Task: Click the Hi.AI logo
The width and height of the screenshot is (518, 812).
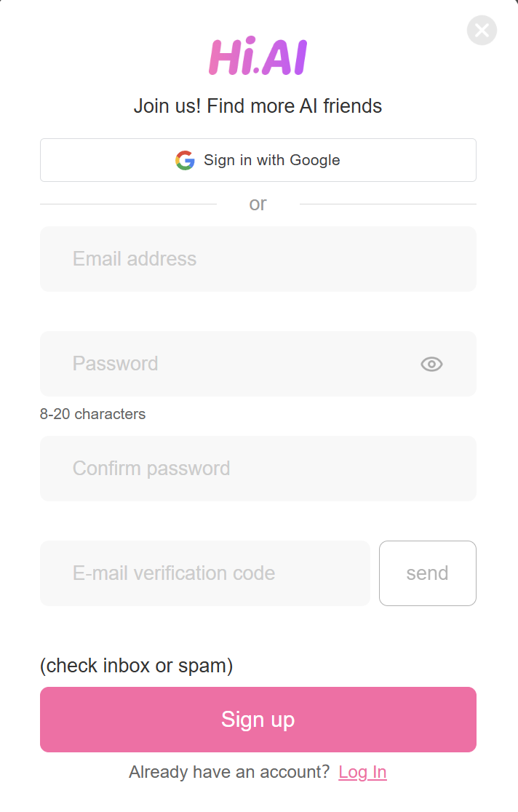Action: coord(258,56)
